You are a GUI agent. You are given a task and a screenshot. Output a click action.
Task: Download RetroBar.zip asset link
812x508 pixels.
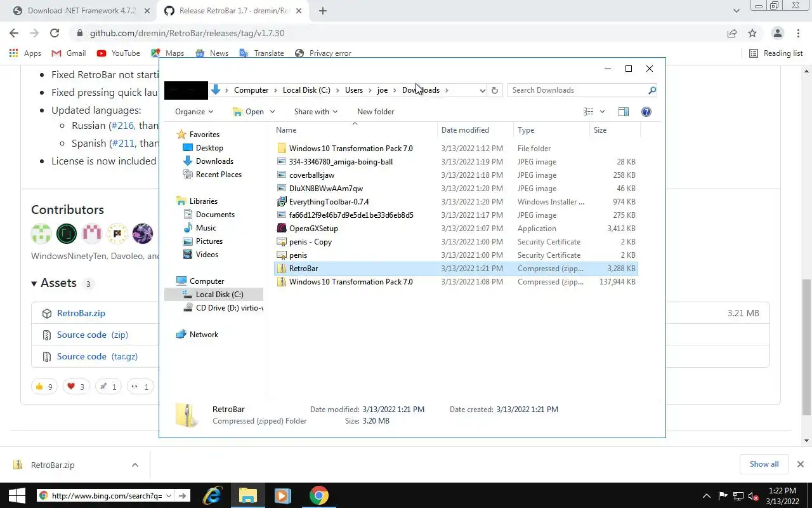tap(81, 313)
